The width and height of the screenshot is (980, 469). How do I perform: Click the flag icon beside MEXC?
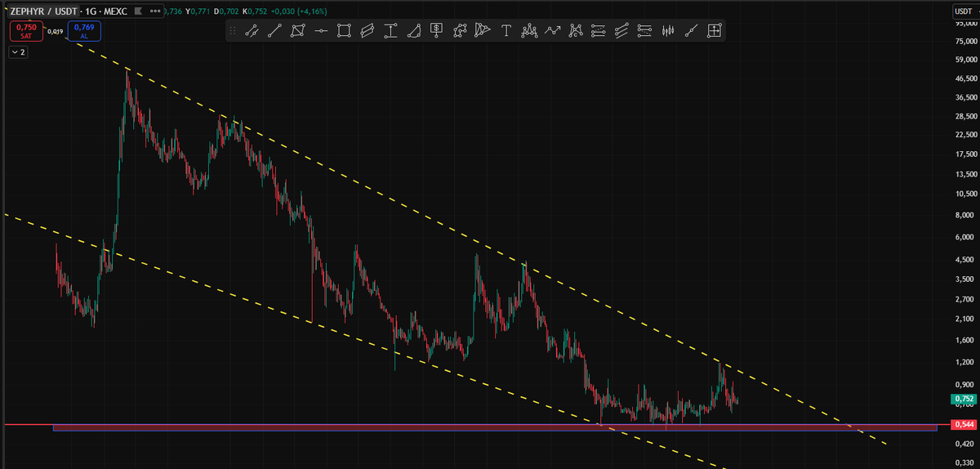coord(138,12)
